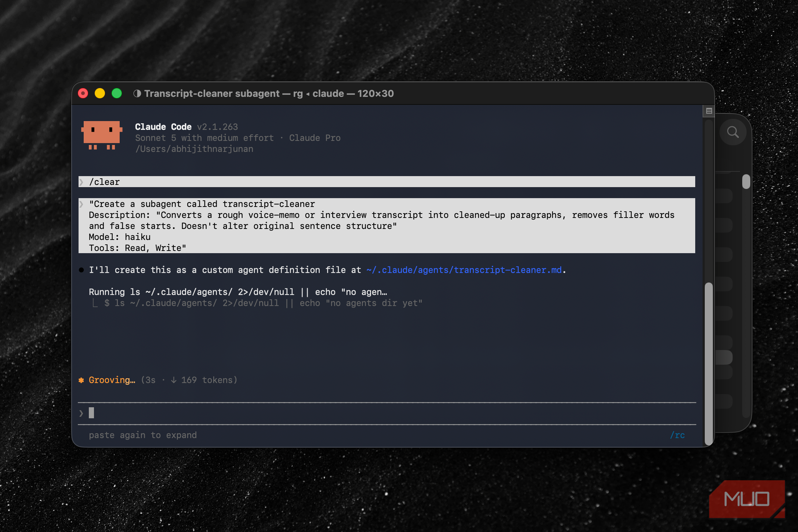
Task: Click the input prompt chevron at bottom
Action: [81, 413]
